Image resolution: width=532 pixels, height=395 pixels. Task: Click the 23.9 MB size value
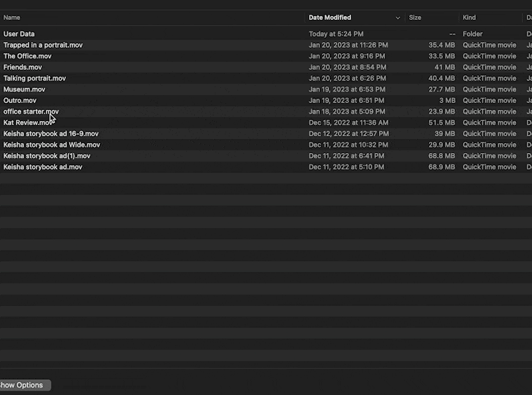coord(442,112)
